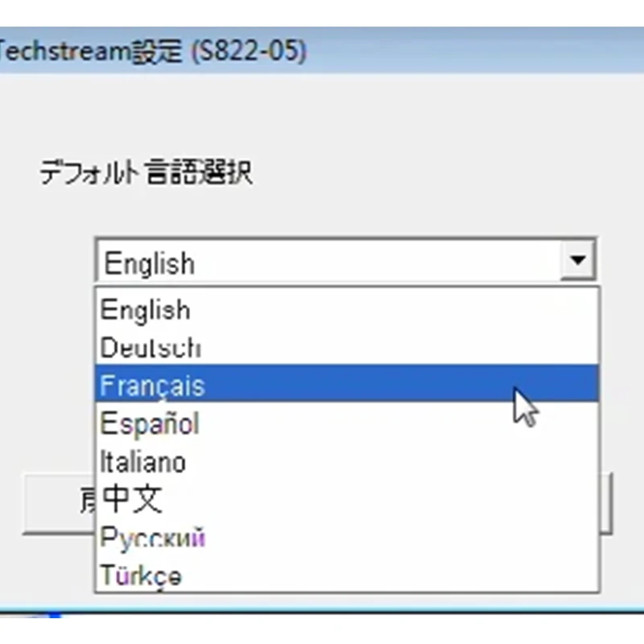The width and height of the screenshot is (644, 644).
Task: Choose Deutsch in the dropdown list
Action: point(347,347)
